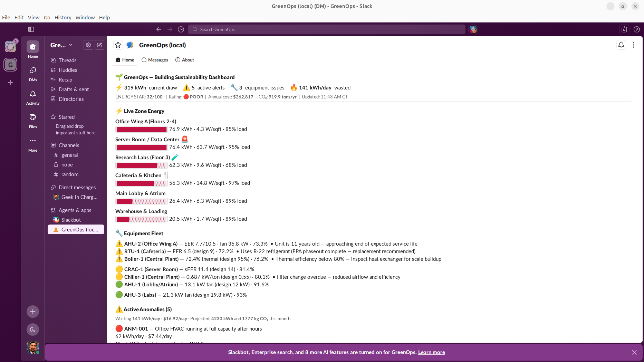This screenshot has width=644, height=362.
Task: Open the #general channel
Action: pyautogui.click(x=76, y=155)
